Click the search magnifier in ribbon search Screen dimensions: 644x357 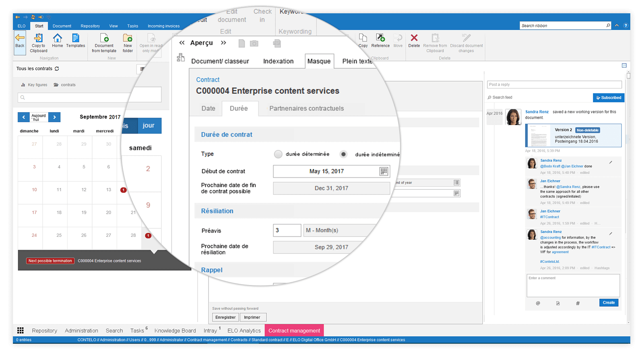pos(608,25)
